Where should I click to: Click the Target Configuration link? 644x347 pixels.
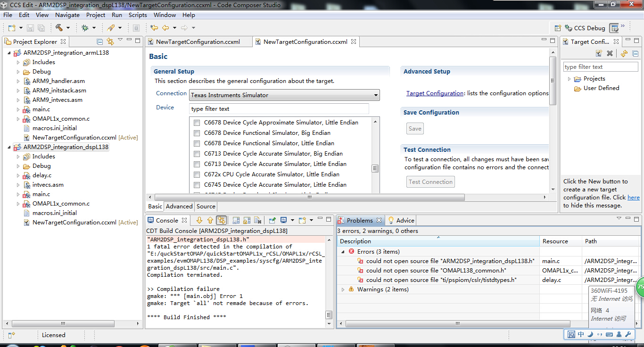tap(435, 93)
